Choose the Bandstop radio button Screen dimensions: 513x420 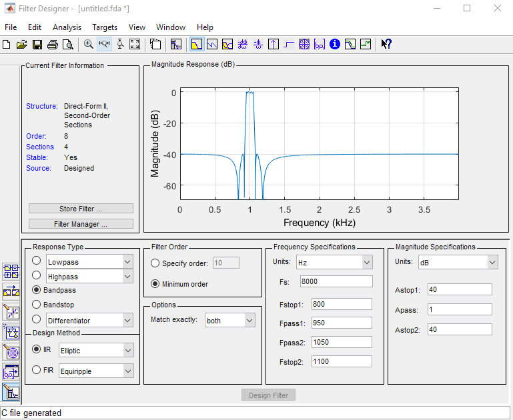pos(36,305)
